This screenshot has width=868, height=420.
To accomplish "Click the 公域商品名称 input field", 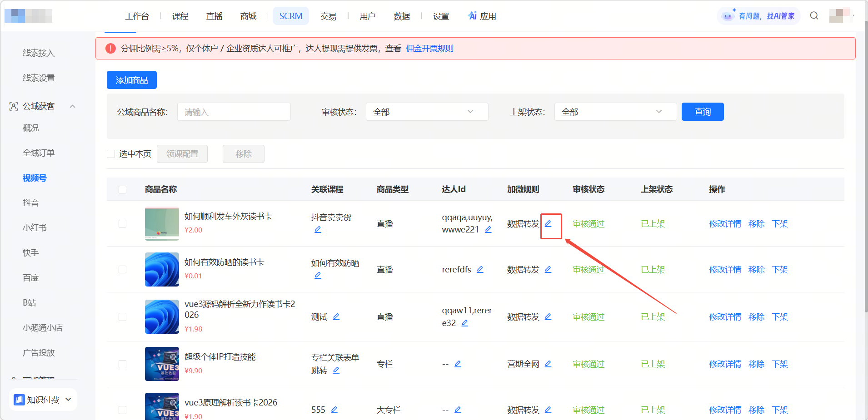I will (234, 112).
